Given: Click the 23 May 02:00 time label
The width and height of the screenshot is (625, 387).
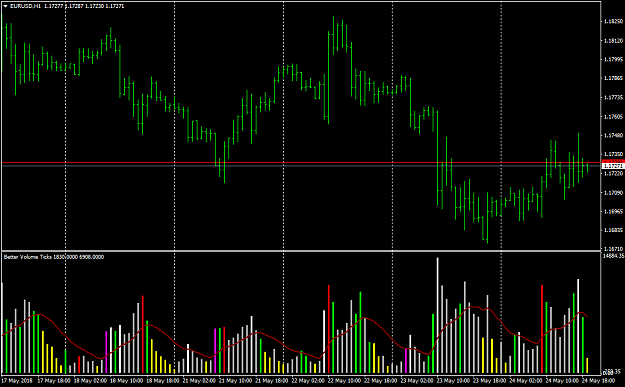Looking at the screenshot, I should click(417, 381).
